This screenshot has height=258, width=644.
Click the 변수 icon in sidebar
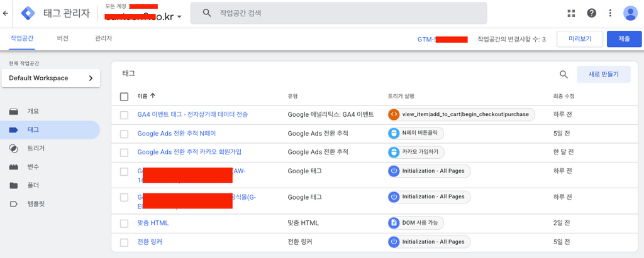click(14, 167)
